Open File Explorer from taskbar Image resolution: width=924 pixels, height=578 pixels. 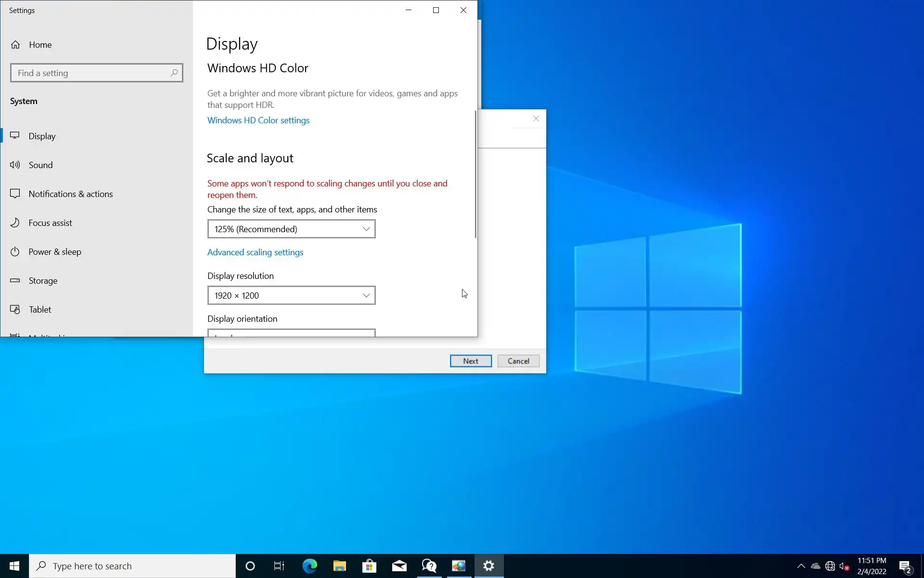(339, 566)
